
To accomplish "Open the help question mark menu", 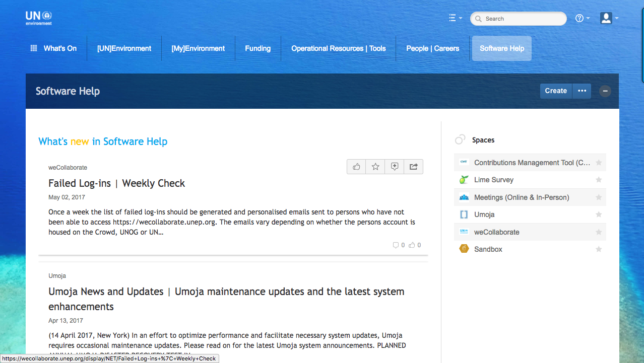I will 582,18.
